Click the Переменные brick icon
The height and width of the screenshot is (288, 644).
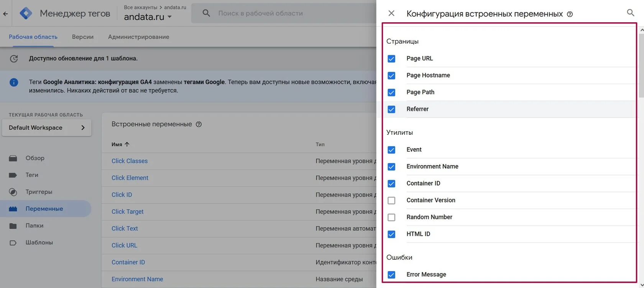(13, 209)
